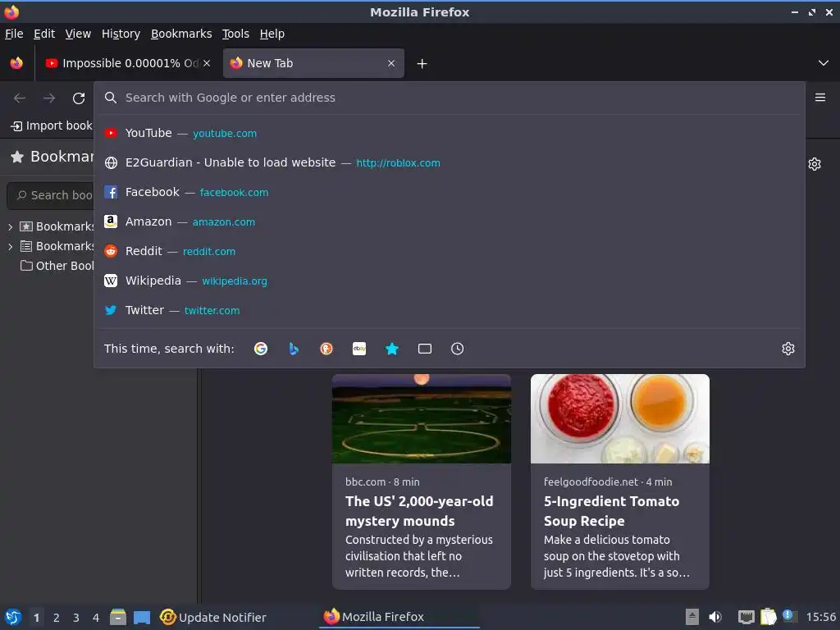Viewport: 840px width, 630px height.
Task: Open the tomato soup recipe thumbnail
Action: pos(620,419)
